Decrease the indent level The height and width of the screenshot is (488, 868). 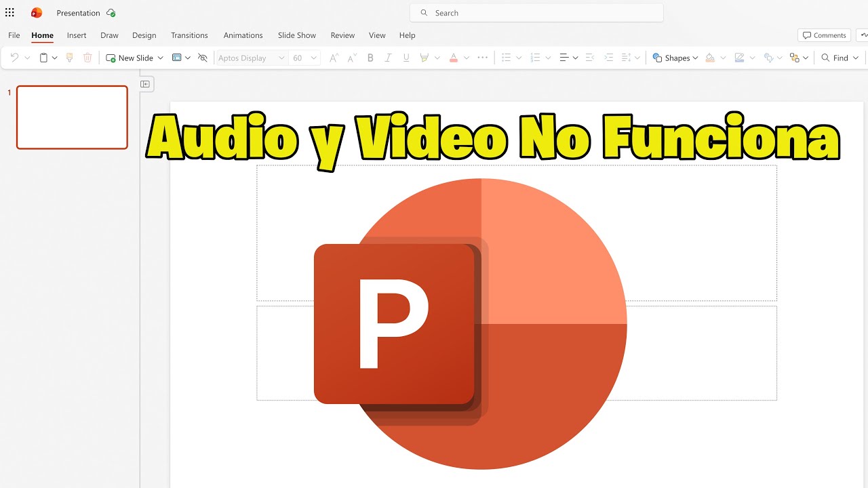click(590, 58)
